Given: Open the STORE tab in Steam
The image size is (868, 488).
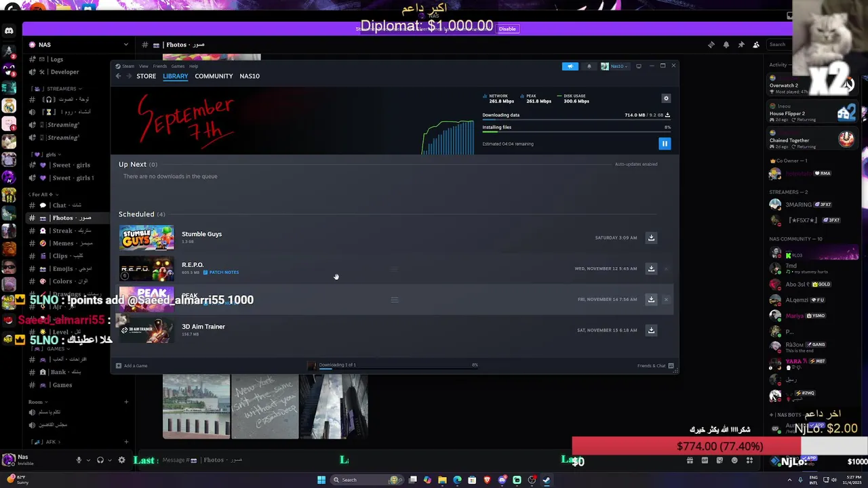Looking at the screenshot, I should (x=146, y=76).
